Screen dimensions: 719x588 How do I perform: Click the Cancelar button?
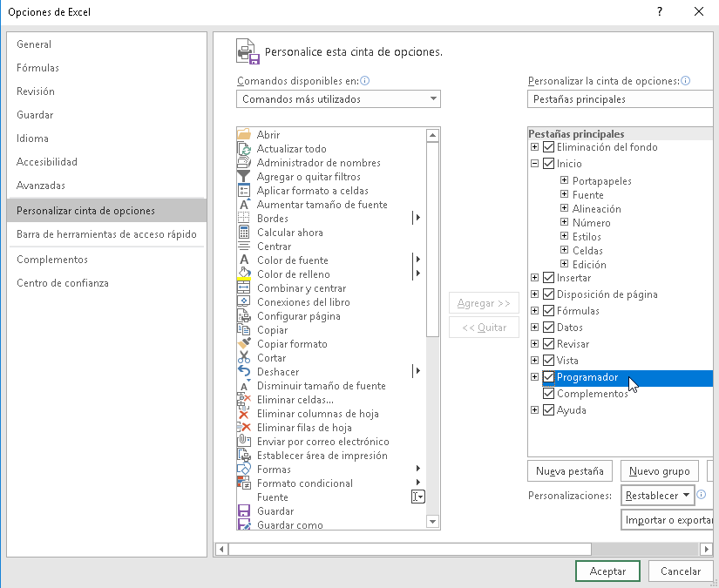pyautogui.click(x=681, y=571)
